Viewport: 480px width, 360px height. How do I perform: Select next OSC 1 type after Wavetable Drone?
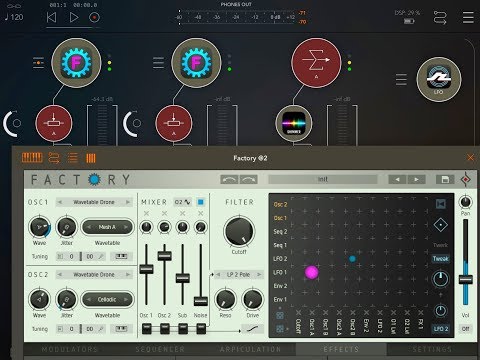[128, 202]
